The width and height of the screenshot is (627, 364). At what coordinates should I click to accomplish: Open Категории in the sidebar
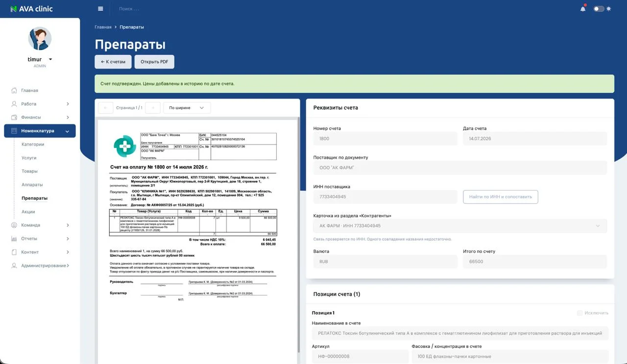point(33,145)
